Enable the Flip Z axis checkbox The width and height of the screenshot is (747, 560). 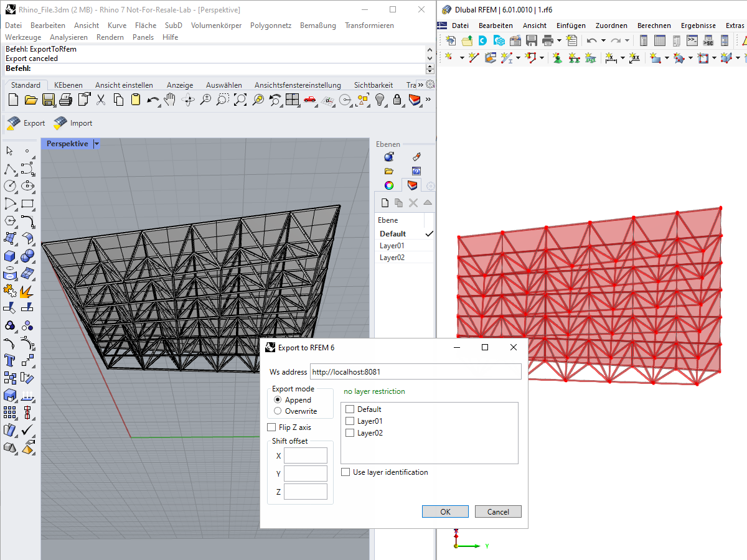click(x=271, y=427)
